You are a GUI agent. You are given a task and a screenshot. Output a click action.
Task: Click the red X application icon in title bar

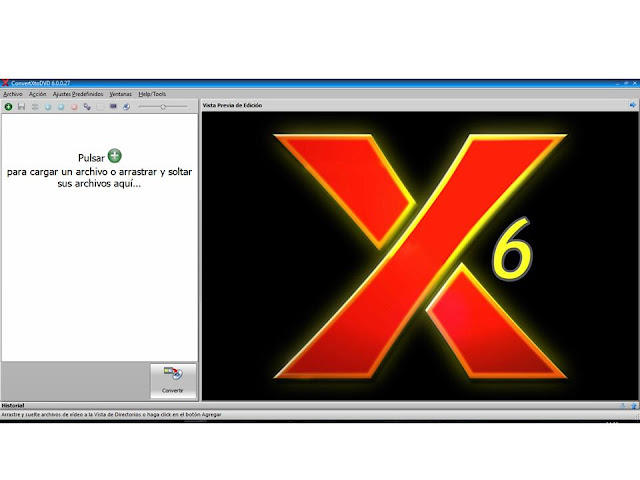[5, 83]
